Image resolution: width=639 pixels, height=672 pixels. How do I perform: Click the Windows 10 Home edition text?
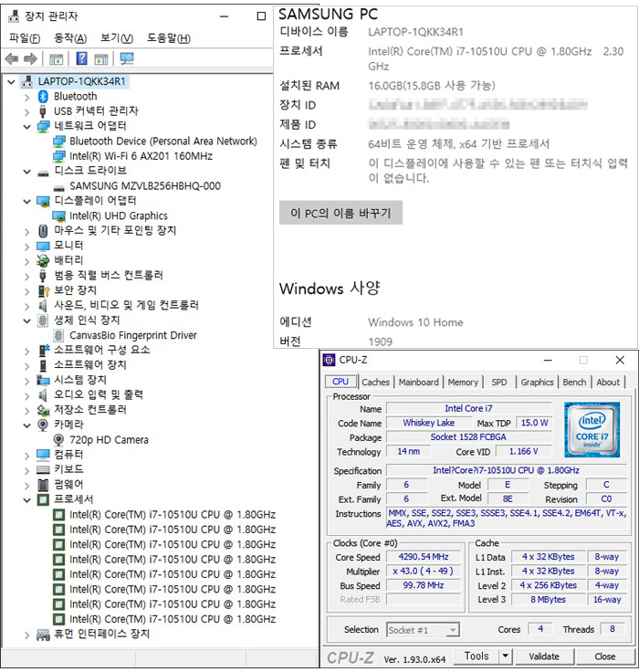[x=415, y=322]
